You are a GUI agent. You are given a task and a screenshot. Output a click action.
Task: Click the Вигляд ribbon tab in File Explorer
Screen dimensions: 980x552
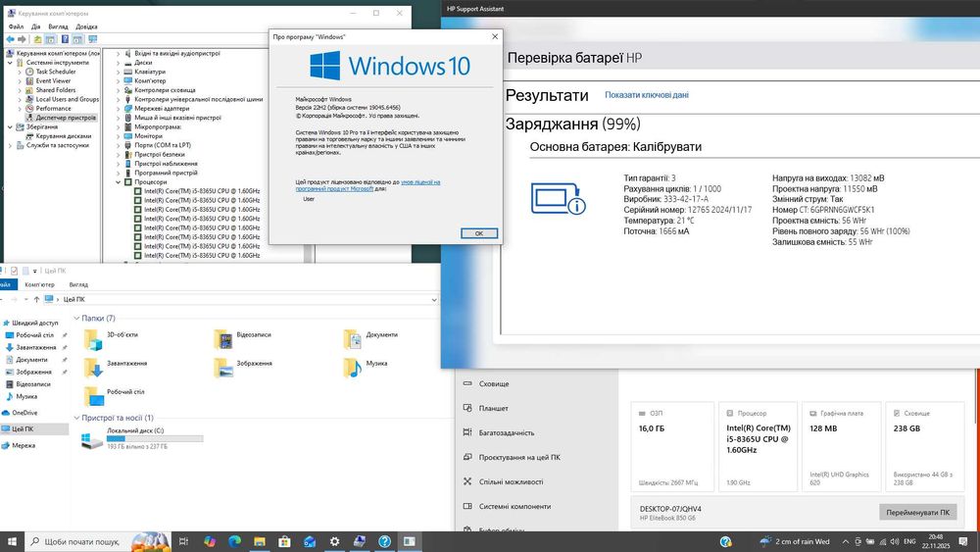pyautogui.click(x=78, y=284)
